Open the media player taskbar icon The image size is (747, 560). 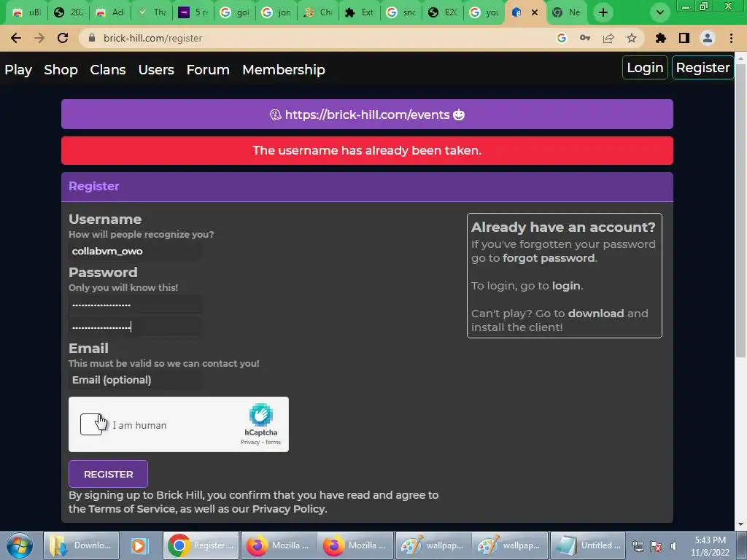[140, 545]
